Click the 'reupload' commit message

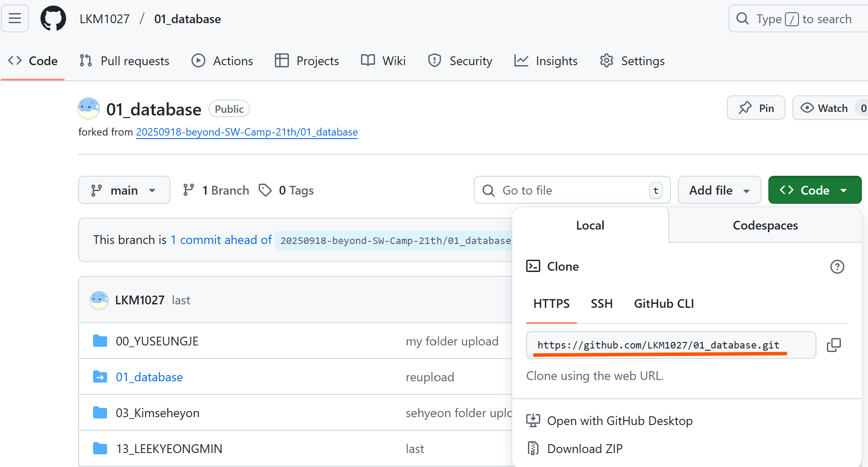point(430,377)
